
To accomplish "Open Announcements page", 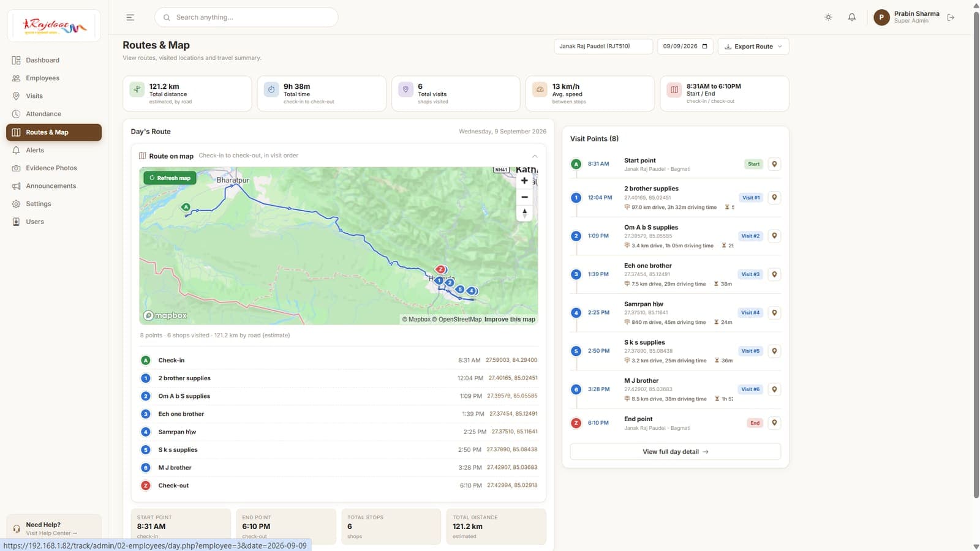I will 54,186.
